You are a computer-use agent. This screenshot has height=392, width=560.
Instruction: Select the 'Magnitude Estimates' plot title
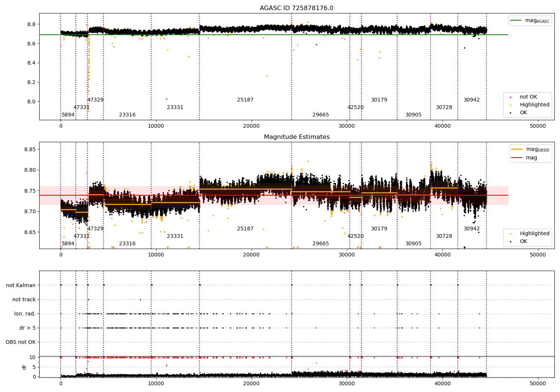pyautogui.click(x=296, y=137)
